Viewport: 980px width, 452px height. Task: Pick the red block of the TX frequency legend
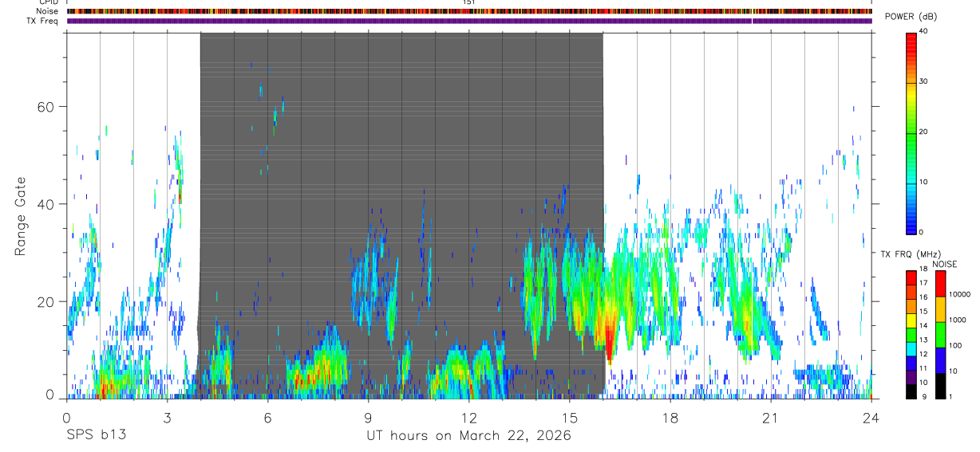point(911,278)
